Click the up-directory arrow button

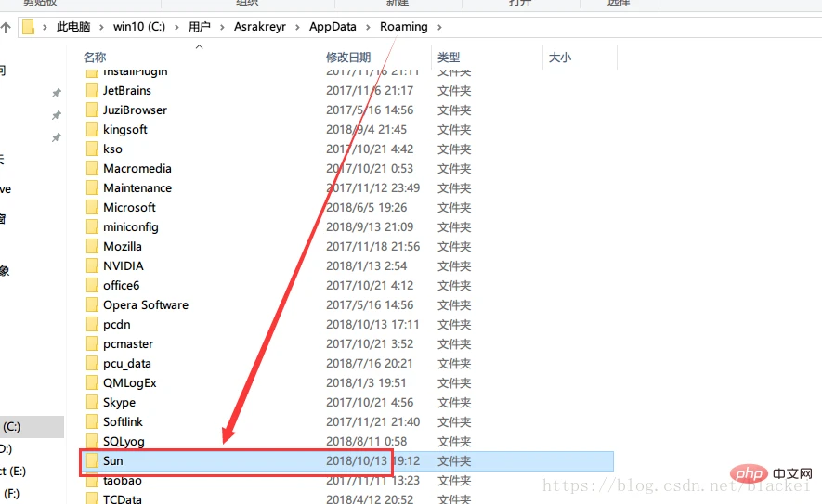click(x=6, y=27)
